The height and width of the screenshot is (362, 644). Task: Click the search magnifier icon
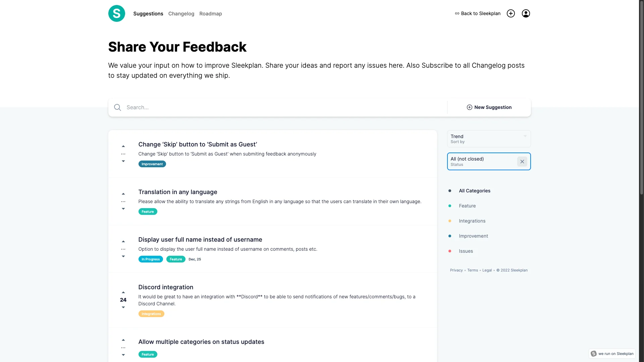(117, 107)
